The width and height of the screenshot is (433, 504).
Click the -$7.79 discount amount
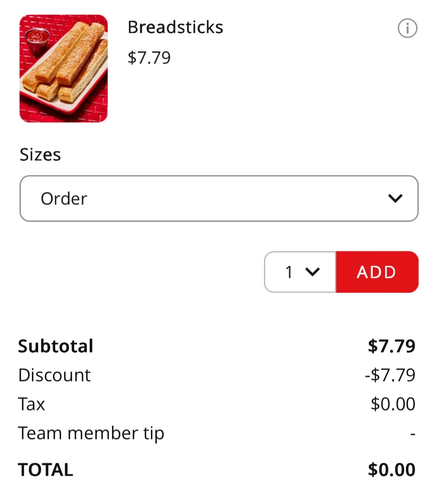pyautogui.click(x=390, y=375)
